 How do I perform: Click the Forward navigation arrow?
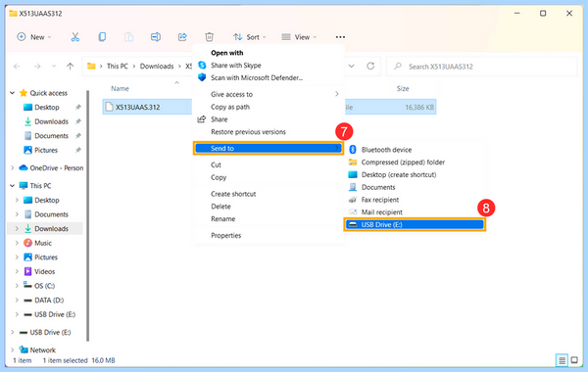click(37, 67)
